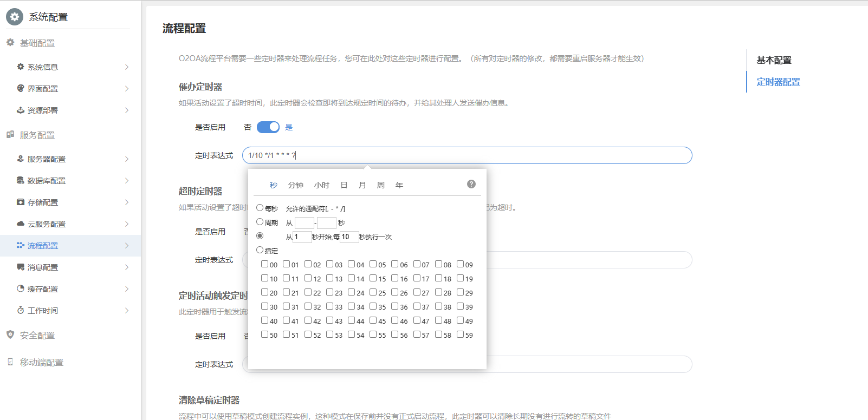This screenshot has height=420, width=868.
Task: Open the cron help question mark
Action: [x=471, y=184]
